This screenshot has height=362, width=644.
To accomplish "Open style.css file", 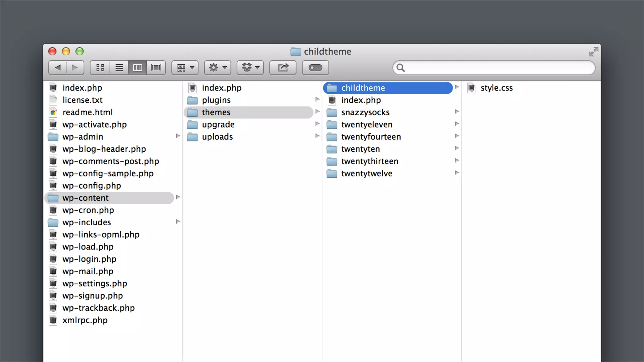I will (x=496, y=88).
